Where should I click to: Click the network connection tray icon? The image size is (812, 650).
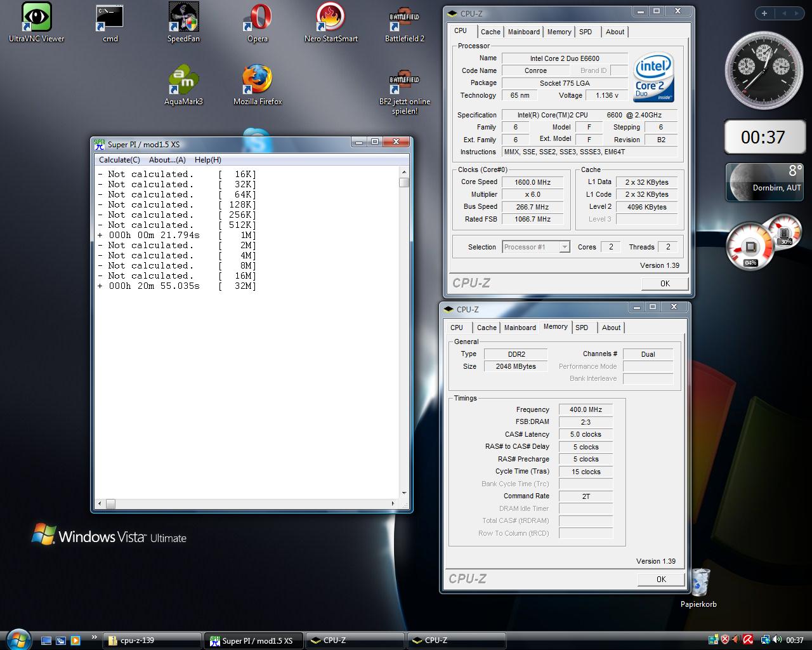point(766,640)
